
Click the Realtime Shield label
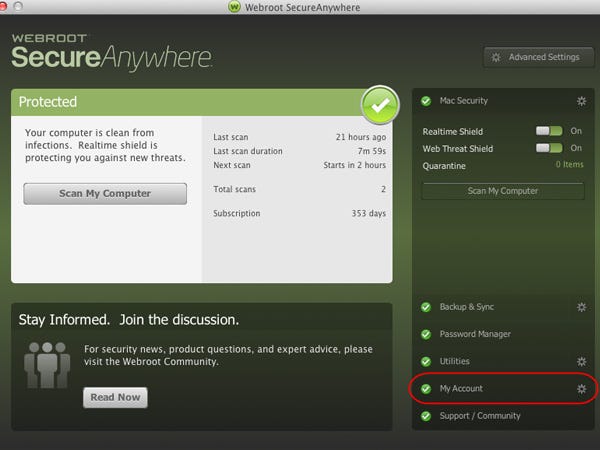(453, 132)
